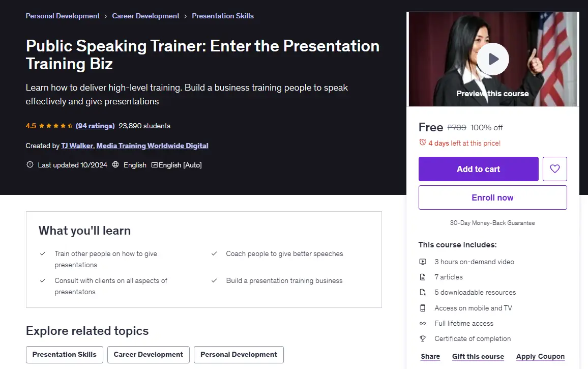Click 4 days left at this price text
Image resolution: width=588 pixels, height=369 pixels.
(464, 143)
